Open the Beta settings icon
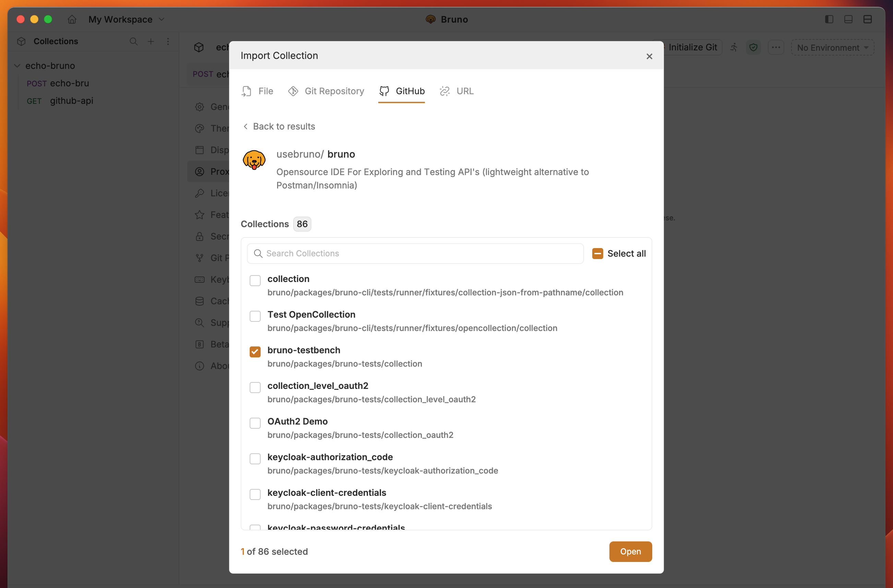The height and width of the screenshot is (588, 893). [200, 344]
